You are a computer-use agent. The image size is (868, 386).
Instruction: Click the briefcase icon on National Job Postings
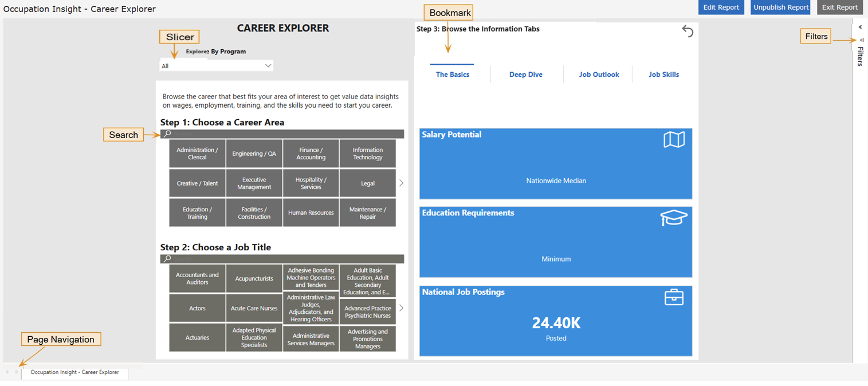coord(674,297)
